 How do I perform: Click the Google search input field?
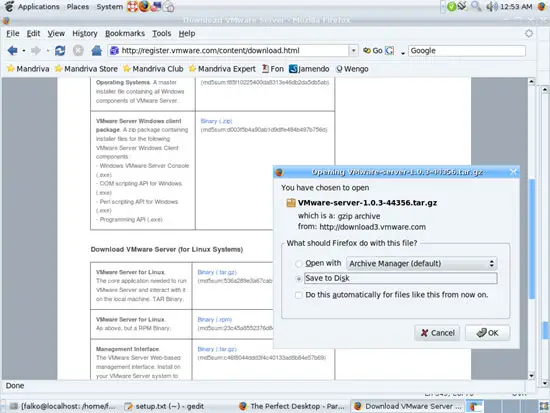coord(467,51)
